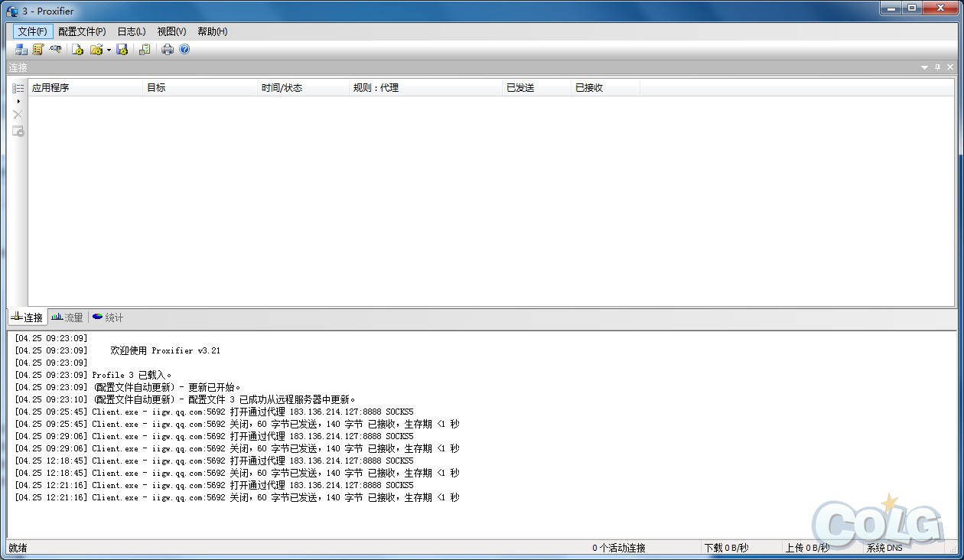Click the print toolbar icon
This screenshot has height=560, width=964.
pyautogui.click(x=168, y=49)
